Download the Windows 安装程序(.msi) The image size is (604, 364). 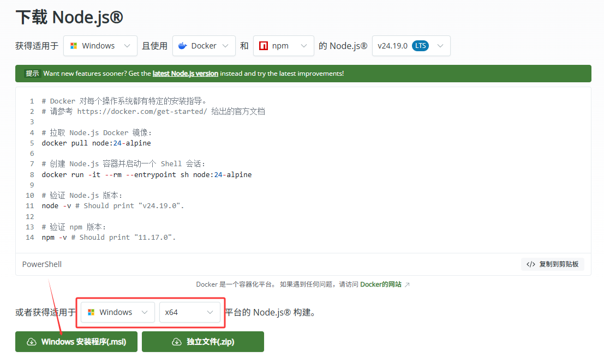coord(76,342)
